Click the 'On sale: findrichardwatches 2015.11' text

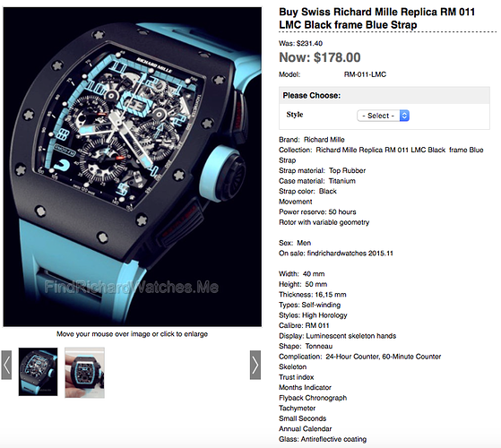coord(336,254)
